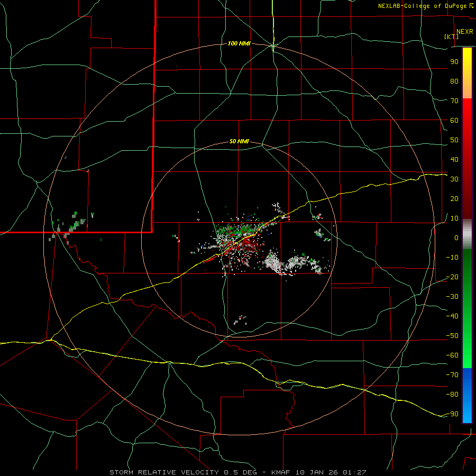The width and height of the screenshot is (476, 476).
Task: Select the -70 scale label
Action: [452, 375]
